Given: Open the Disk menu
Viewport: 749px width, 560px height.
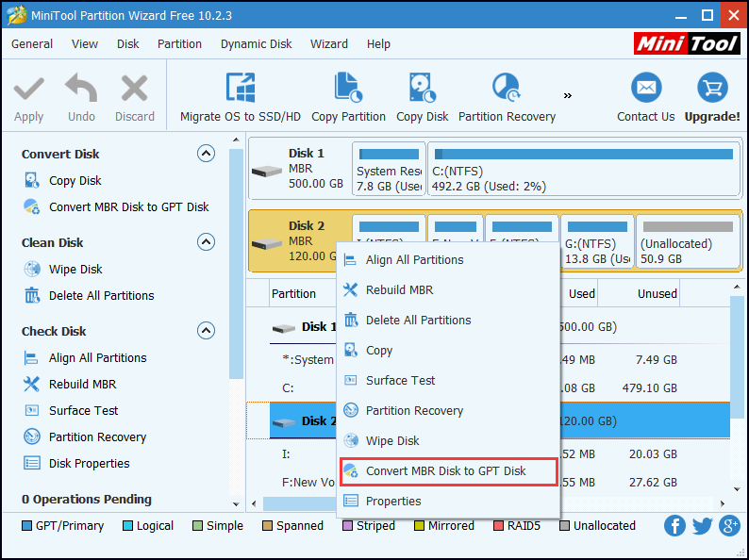Looking at the screenshot, I should click(127, 44).
